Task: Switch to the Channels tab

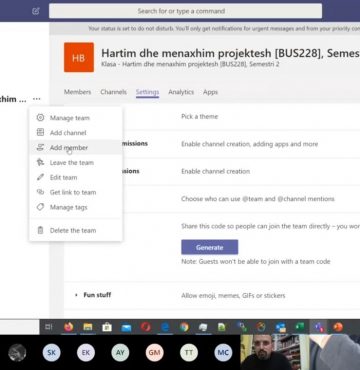Action: (113, 92)
